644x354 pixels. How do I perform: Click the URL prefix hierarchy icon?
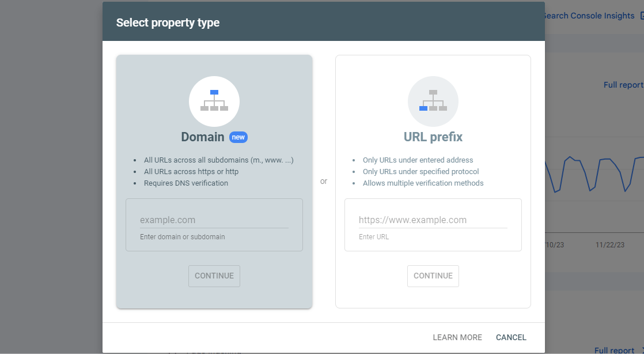coord(433,101)
